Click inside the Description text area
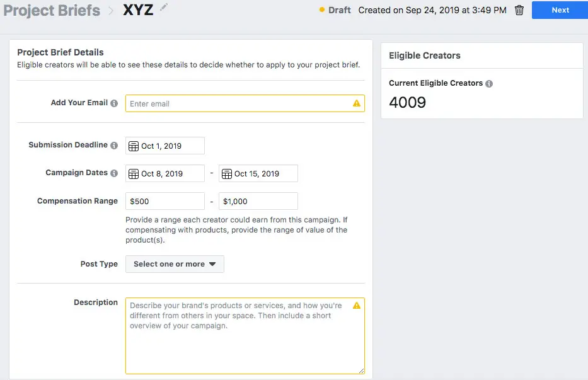This screenshot has height=380, width=588. 245,336
